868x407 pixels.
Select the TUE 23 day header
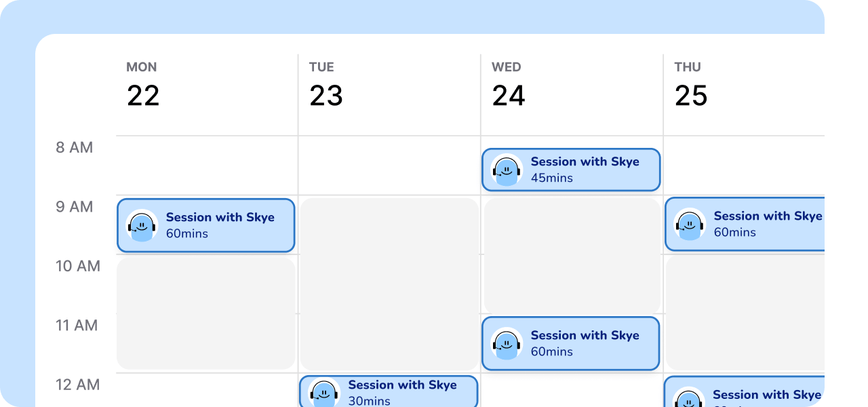point(325,86)
